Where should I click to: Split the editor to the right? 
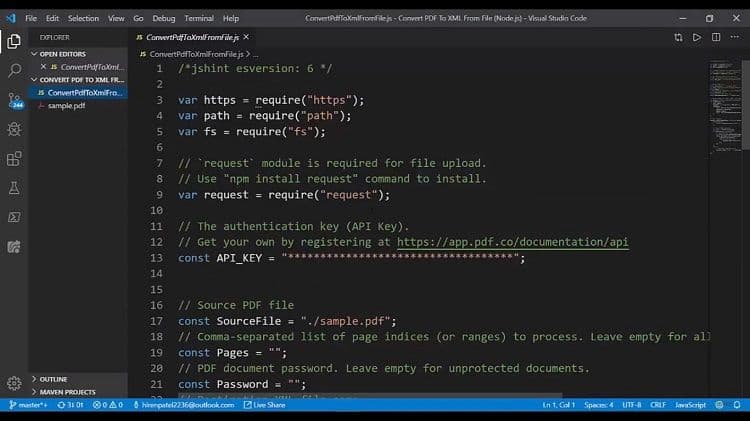coord(717,37)
